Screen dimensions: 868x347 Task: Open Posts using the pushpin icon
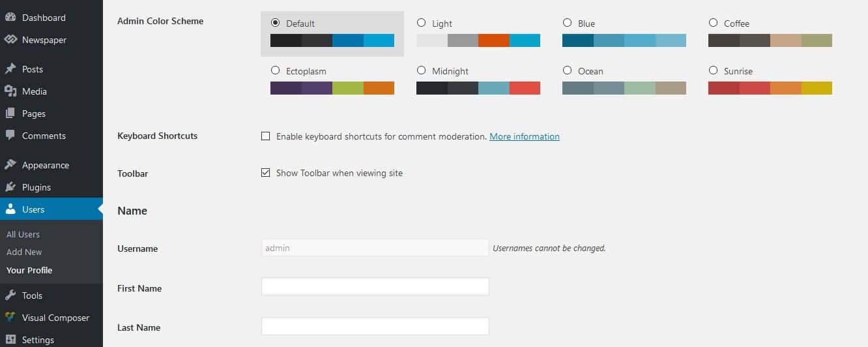tap(10, 69)
